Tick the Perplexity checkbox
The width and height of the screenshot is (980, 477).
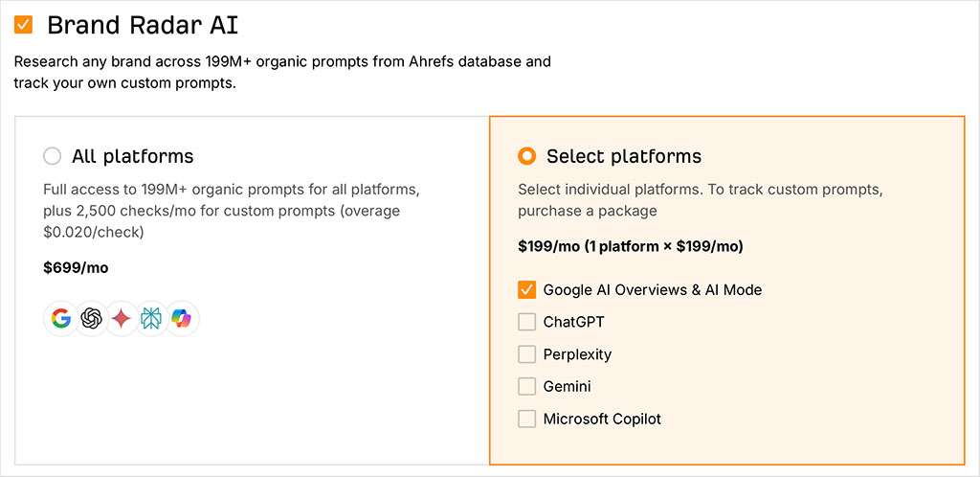tap(527, 354)
